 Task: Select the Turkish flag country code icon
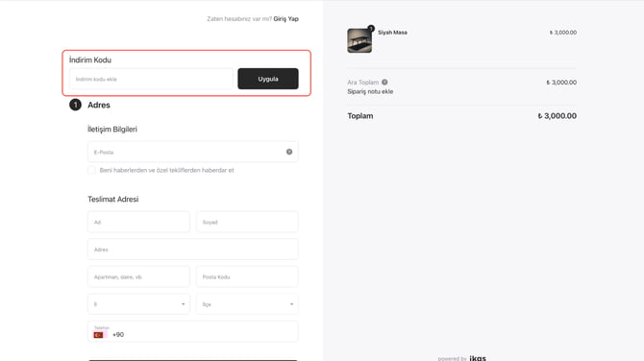99,335
